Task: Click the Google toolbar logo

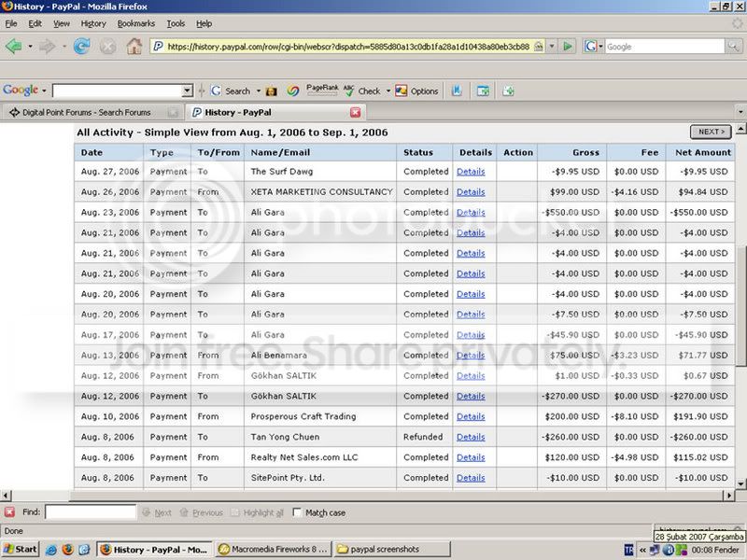Action: 21,90
